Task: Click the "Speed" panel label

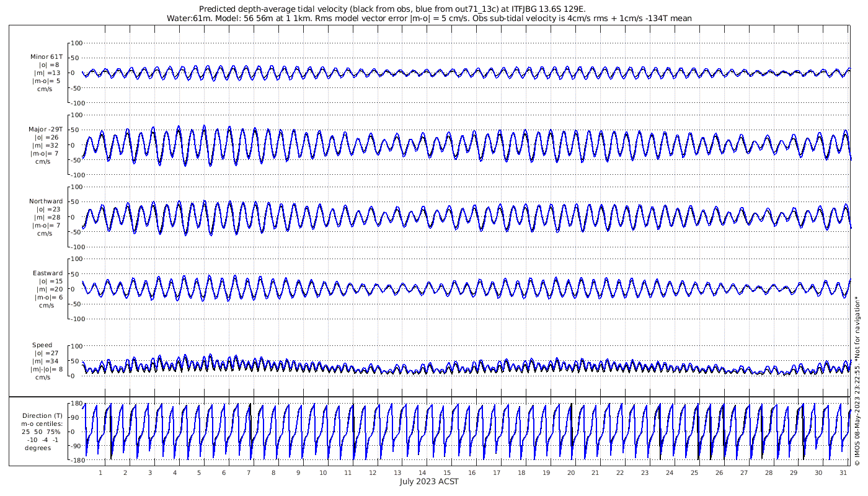Action: [x=42, y=345]
